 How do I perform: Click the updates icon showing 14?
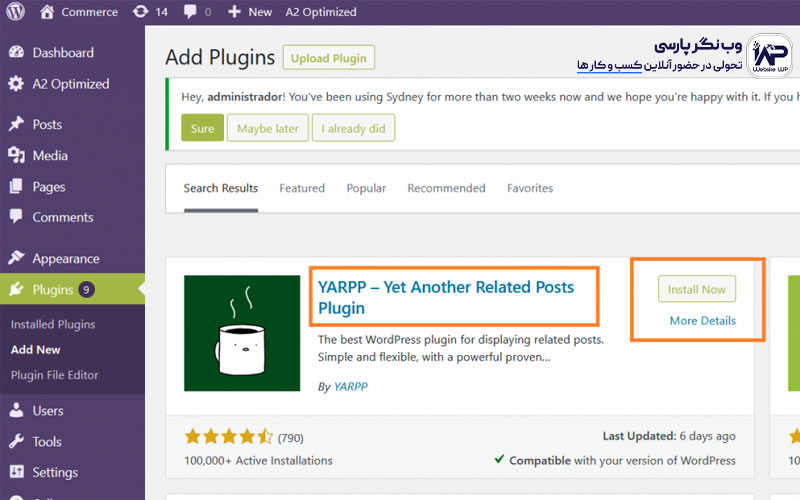click(x=141, y=12)
